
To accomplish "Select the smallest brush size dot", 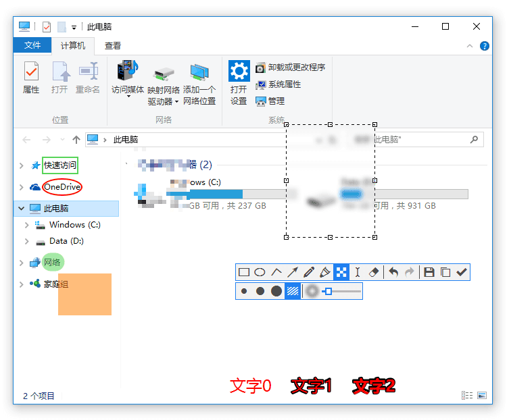I will click(244, 291).
